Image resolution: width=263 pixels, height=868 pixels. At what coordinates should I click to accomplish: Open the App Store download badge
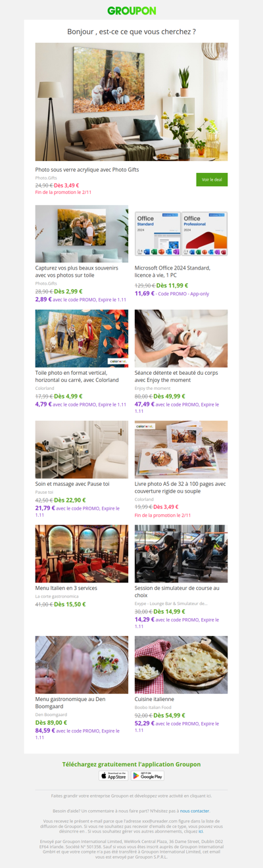tap(114, 776)
